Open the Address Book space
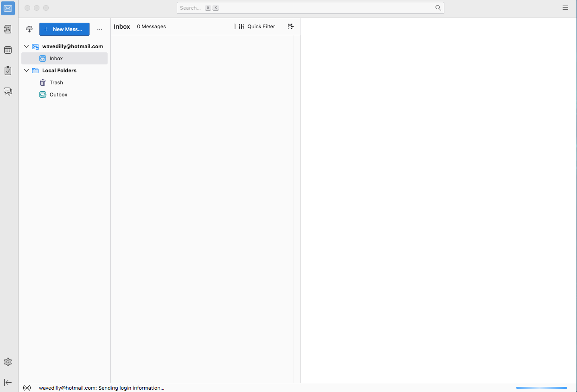577x392 pixels. pyautogui.click(x=8, y=29)
